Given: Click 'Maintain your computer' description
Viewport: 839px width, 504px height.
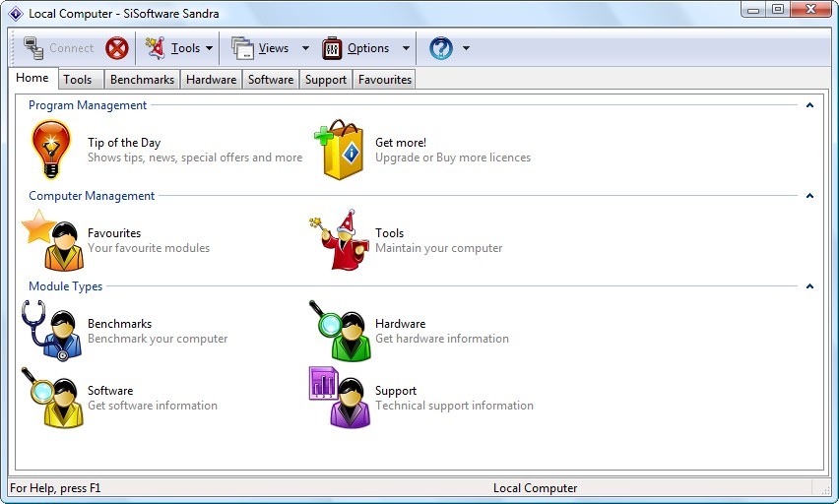Looking at the screenshot, I should point(439,248).
